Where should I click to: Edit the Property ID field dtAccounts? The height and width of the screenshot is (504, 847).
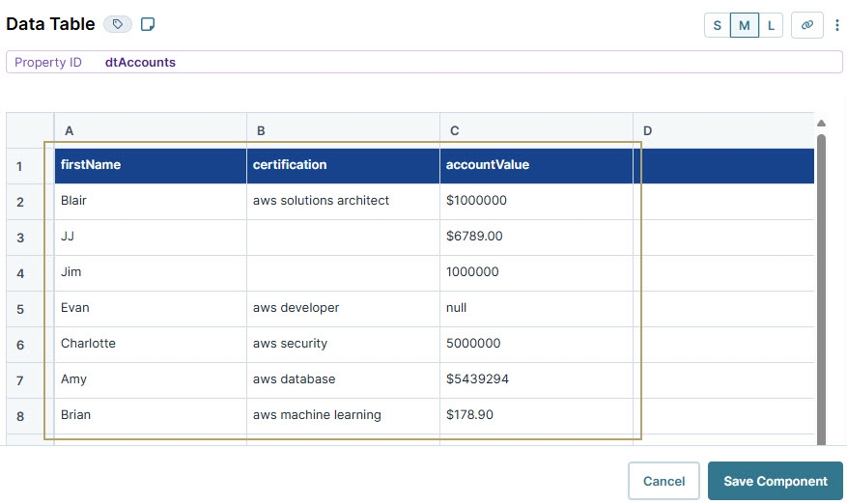424,62
